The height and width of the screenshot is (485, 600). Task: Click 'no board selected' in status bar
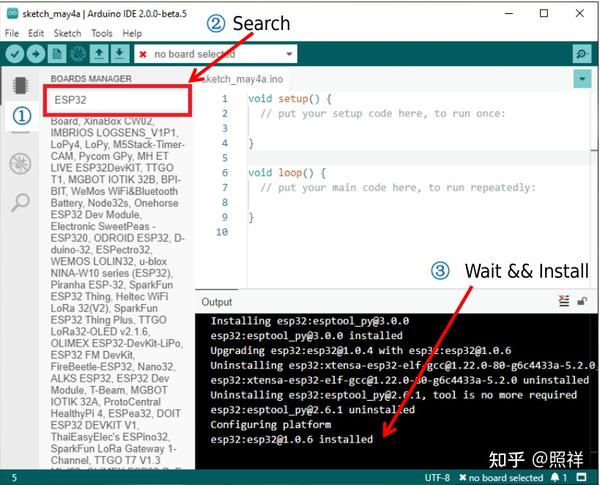(x=501, y=477)
